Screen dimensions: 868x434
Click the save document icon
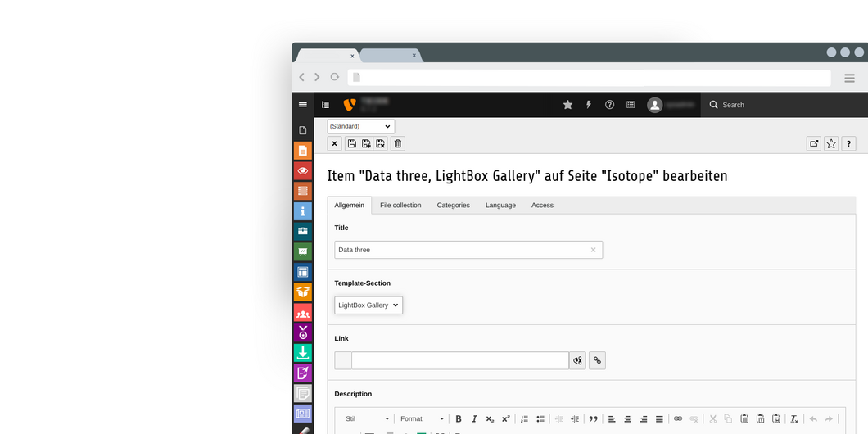pyautogui.click(x=351, y=144)
